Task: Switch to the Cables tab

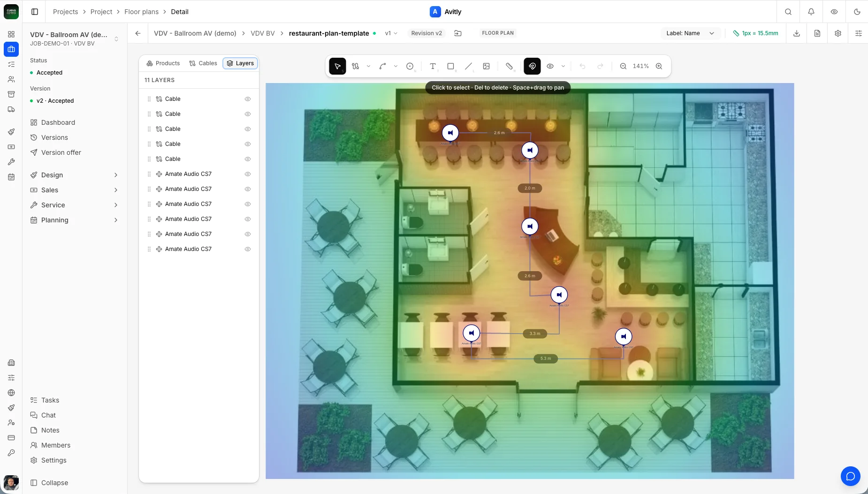Action: [203, 63]
